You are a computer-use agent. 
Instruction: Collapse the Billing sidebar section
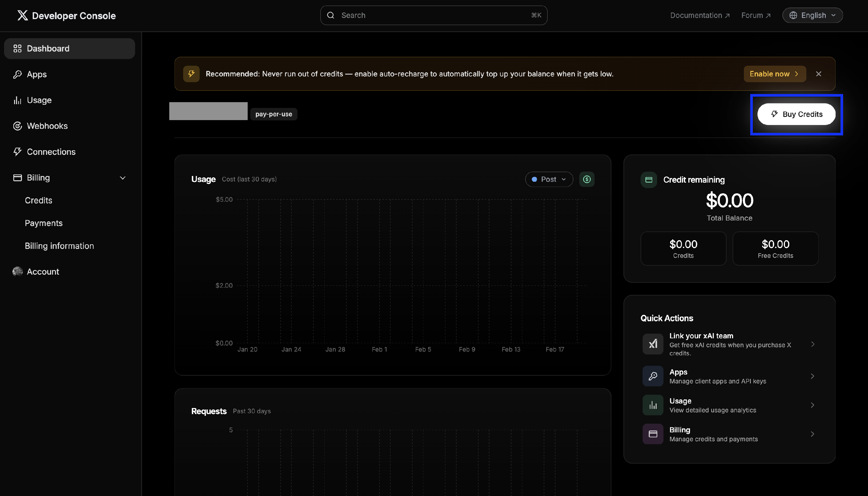pyautogui.click(x=122, y=178)
